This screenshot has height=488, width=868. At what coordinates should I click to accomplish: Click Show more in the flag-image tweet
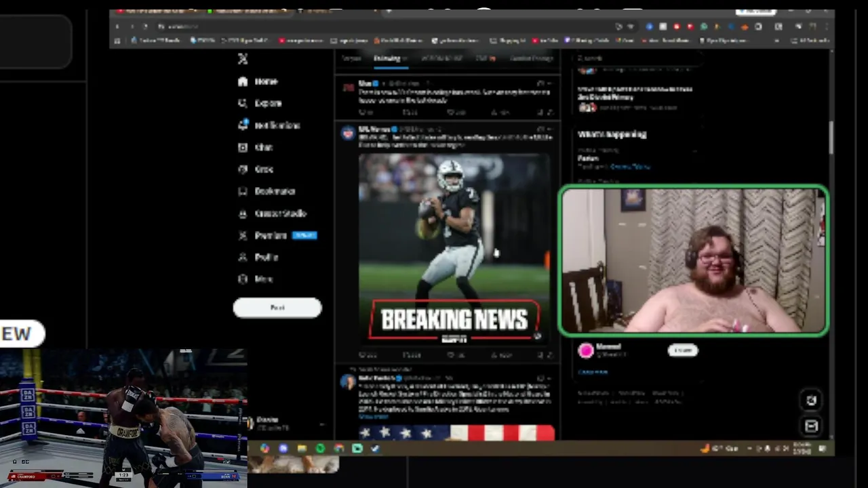374,417
